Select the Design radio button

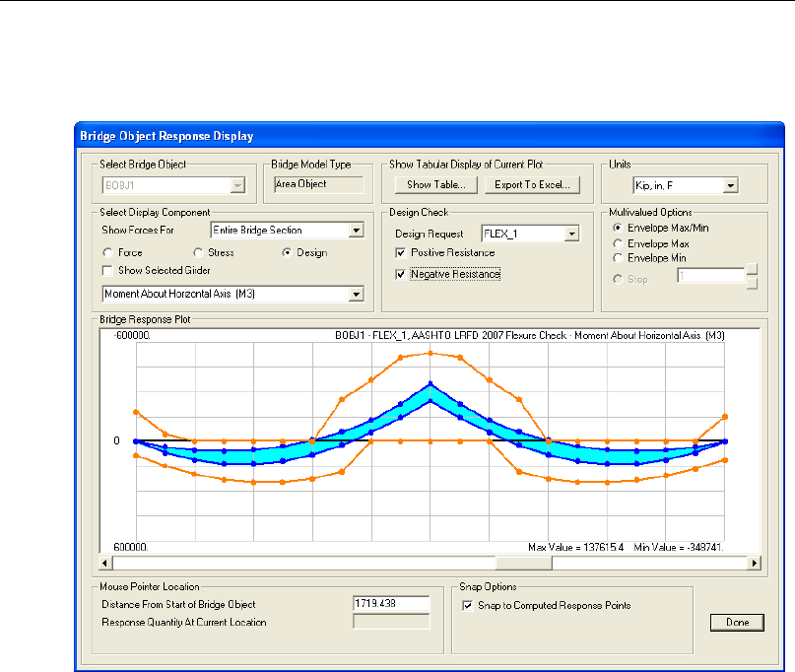[287, 252]
